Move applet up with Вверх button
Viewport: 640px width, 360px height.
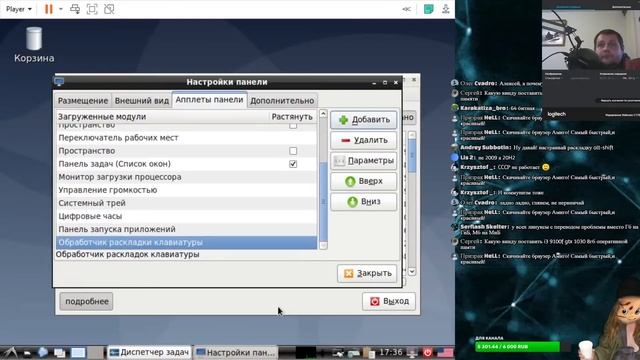tap(363, 181)
